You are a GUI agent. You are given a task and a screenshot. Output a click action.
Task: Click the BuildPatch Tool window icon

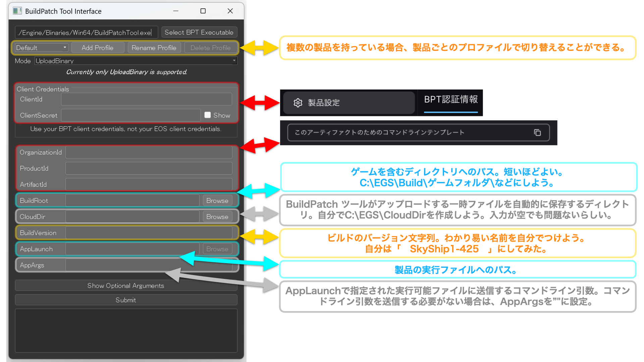[17, 11]
